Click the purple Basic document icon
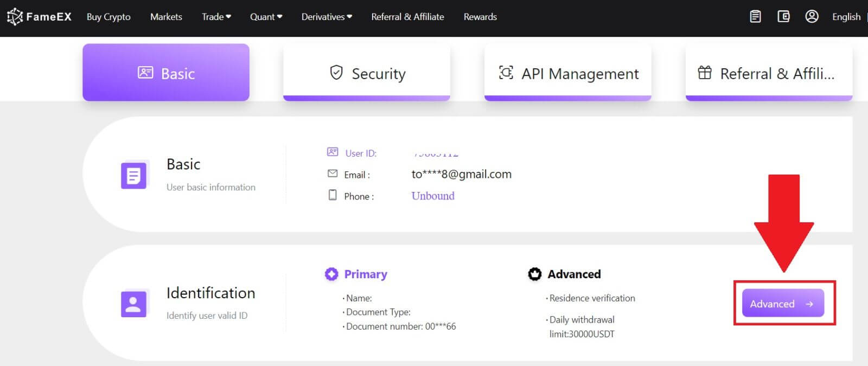 (x=133, y=176)
